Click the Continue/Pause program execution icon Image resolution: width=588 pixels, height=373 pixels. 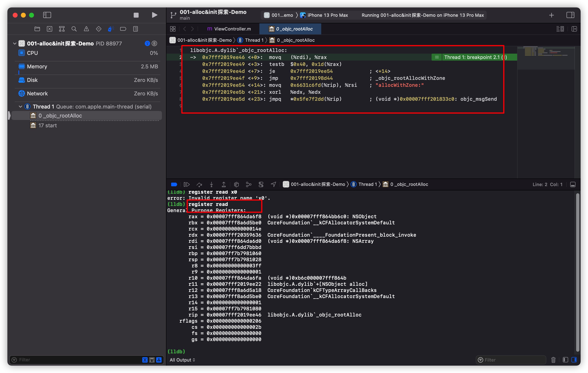pos(187,184)
